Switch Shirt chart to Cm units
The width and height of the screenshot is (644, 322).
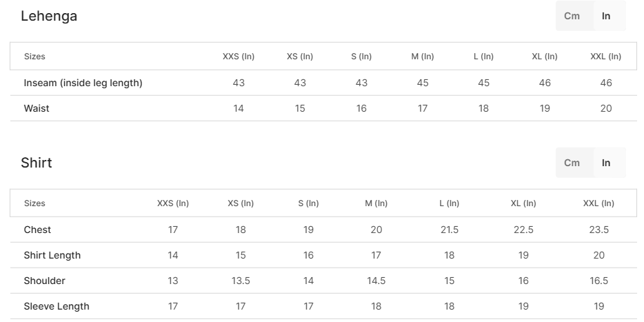[572, 163]
